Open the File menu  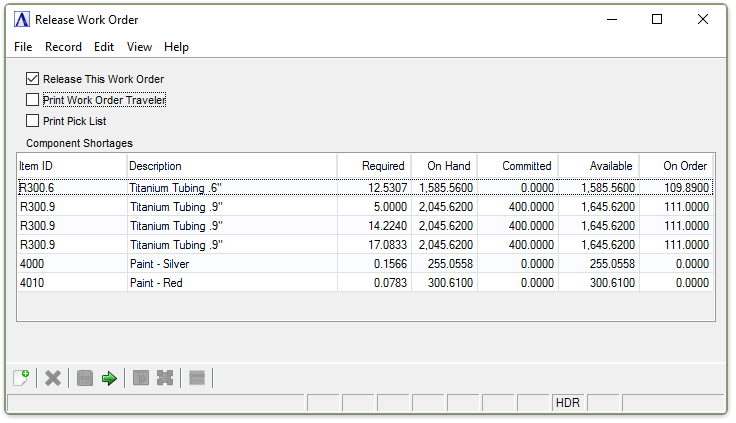click(x=23, y=47)
